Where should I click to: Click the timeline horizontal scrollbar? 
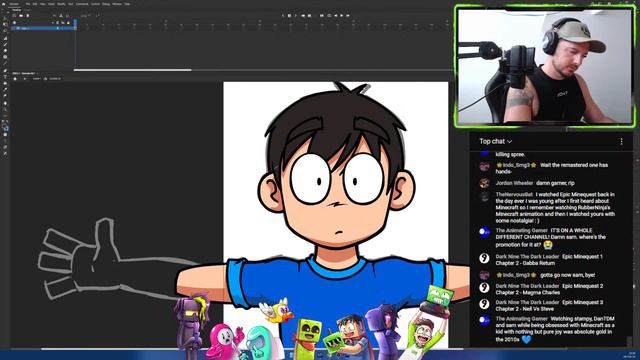pos(132,70)
